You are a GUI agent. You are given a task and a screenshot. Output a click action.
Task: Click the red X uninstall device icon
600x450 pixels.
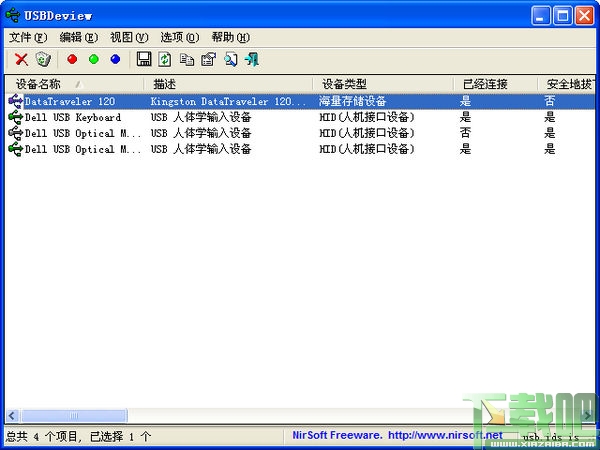[21, 60]
